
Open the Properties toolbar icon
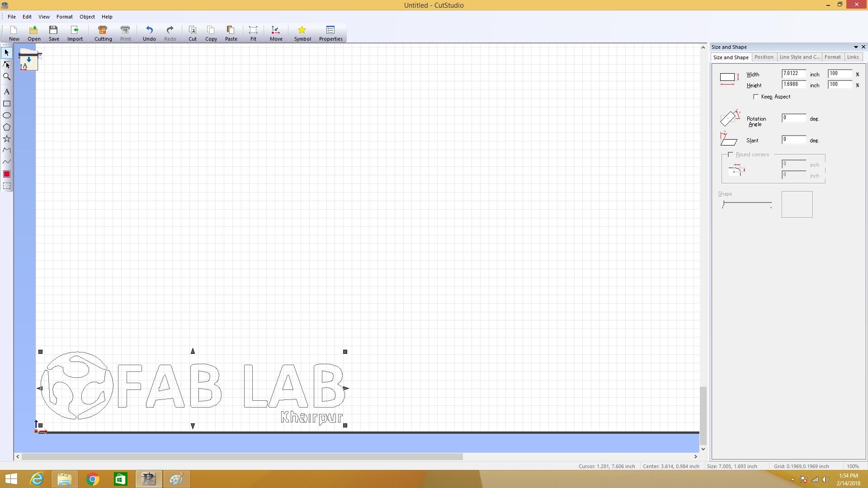coord(330,33)
